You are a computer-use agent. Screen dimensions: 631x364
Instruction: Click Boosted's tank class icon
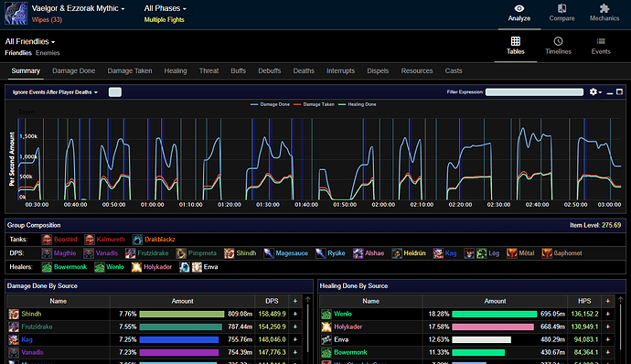tap(47, 240)
